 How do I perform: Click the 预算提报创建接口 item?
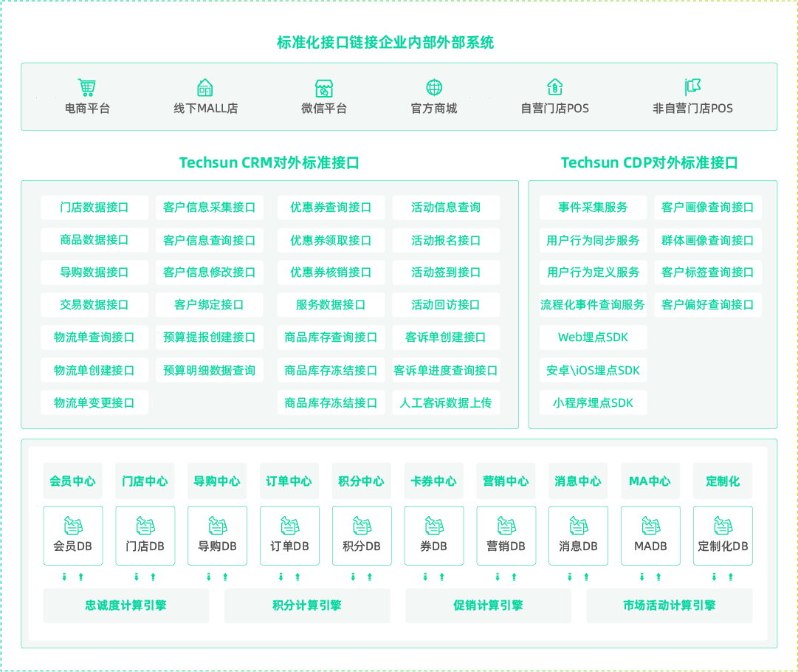210,337
